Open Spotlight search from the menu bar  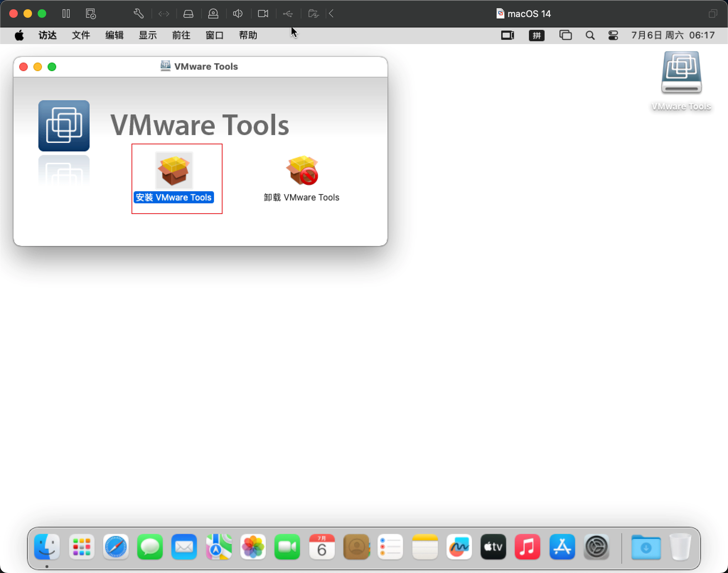590,35
